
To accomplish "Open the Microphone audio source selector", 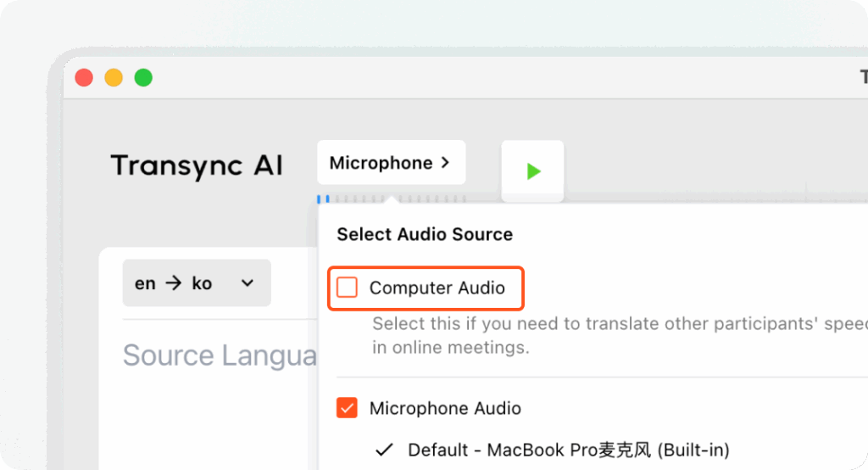I will (392, 162).
